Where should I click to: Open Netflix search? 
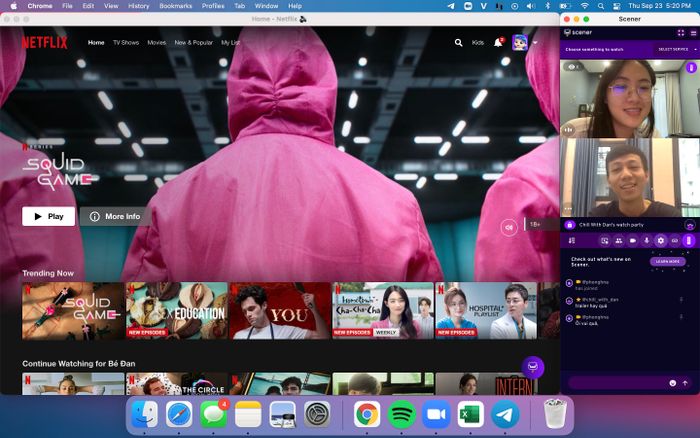tap(458, 43)
